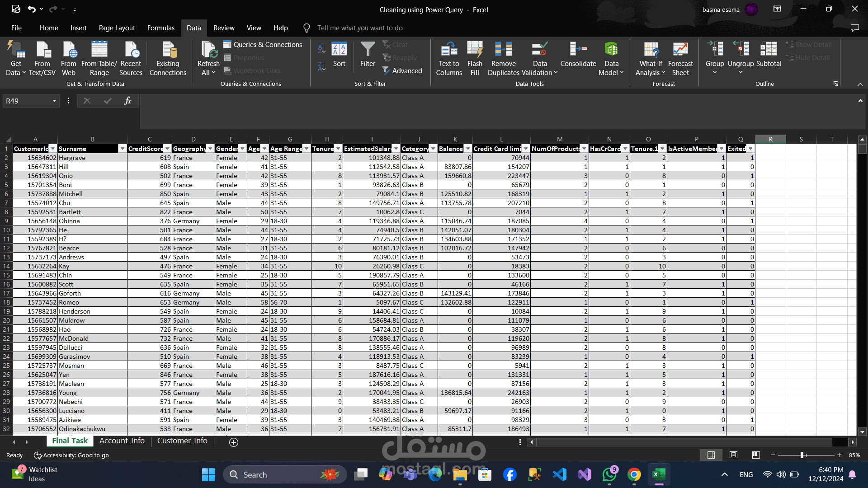Sort ascending A to Z
Image resolution: width=868 pixels, height=488 pixels.
click(322, 49)
